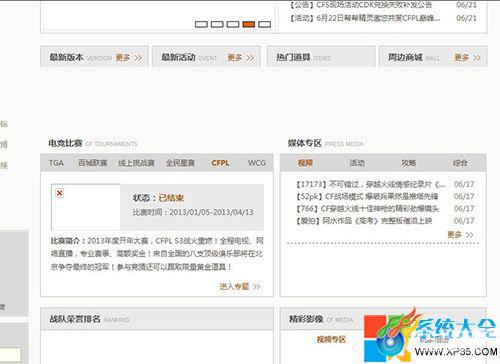Select the 活动 media tab
The height and width of the screenshot is (364, 500).
(357, 163)
